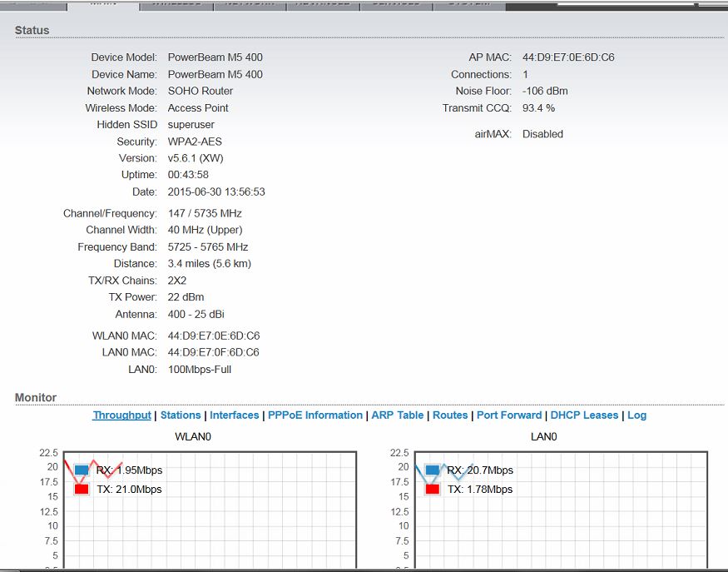This screenshot has height=572, width=728.
Task: Select the AP MAC address value
Action: 568,57
